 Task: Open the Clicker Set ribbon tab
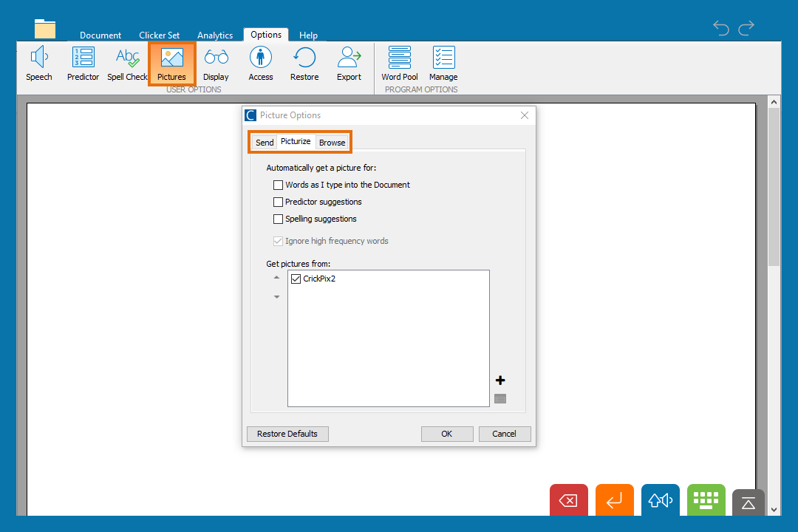tap(159, 35)
